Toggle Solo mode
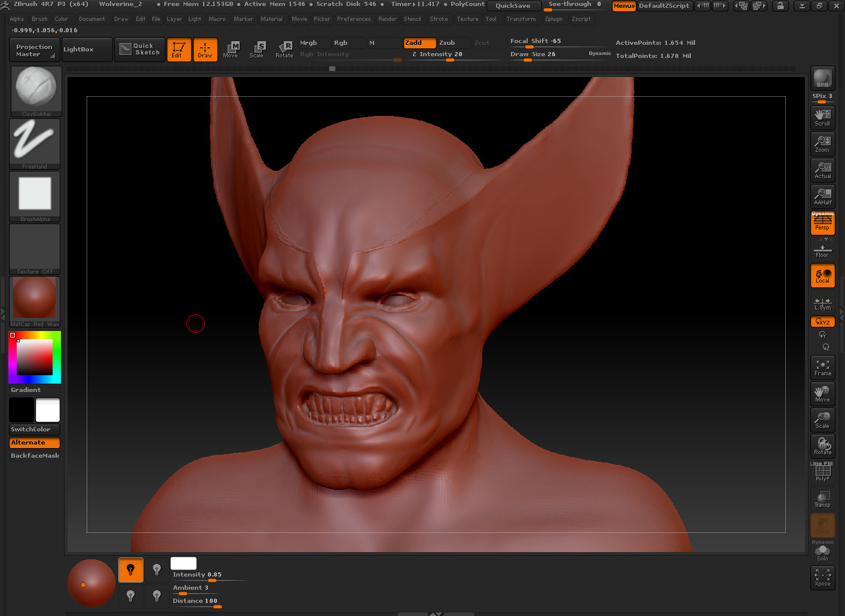 (823, 552)
